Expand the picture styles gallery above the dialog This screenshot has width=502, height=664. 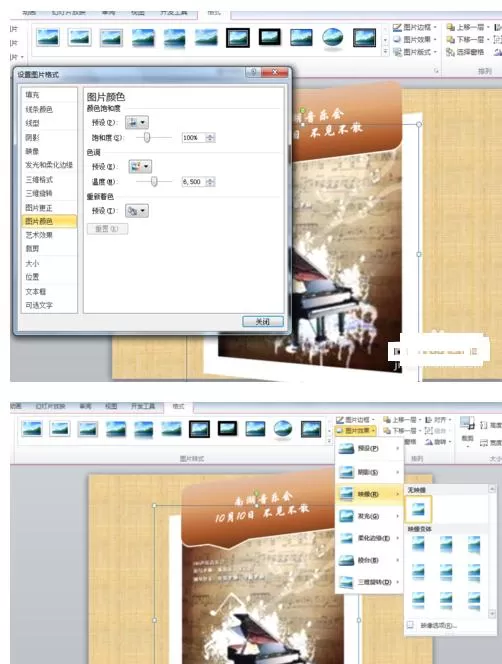pos(385,52)
